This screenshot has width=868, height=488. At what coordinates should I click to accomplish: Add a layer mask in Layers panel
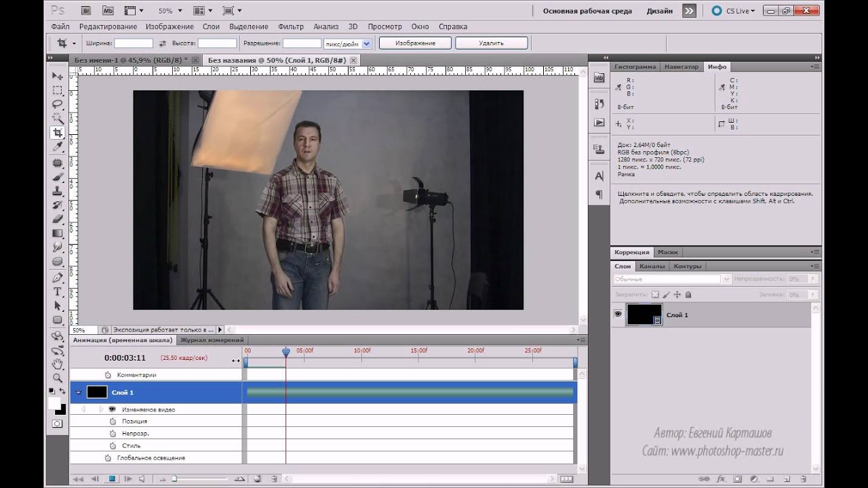point(737,479)
